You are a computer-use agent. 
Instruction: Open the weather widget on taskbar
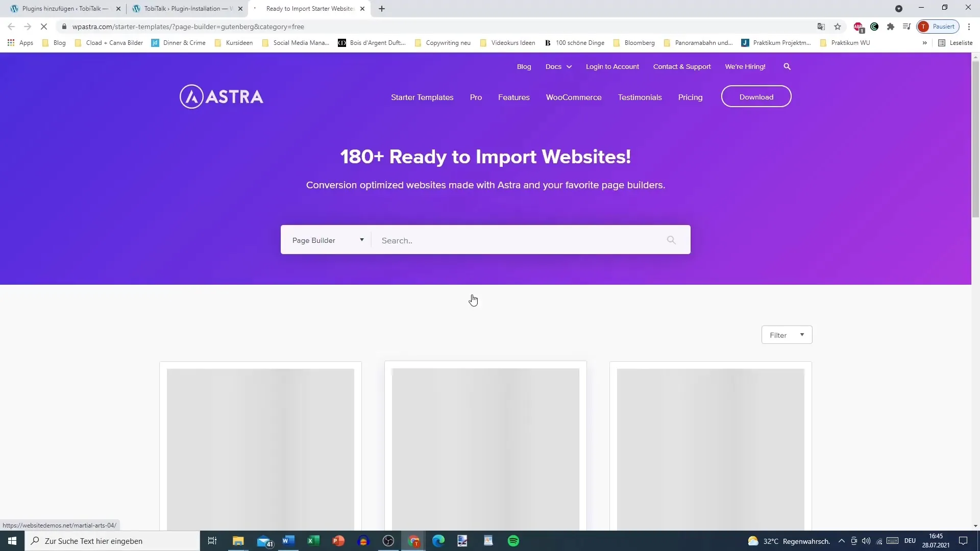pyautogui.click(x=789, y=541)
